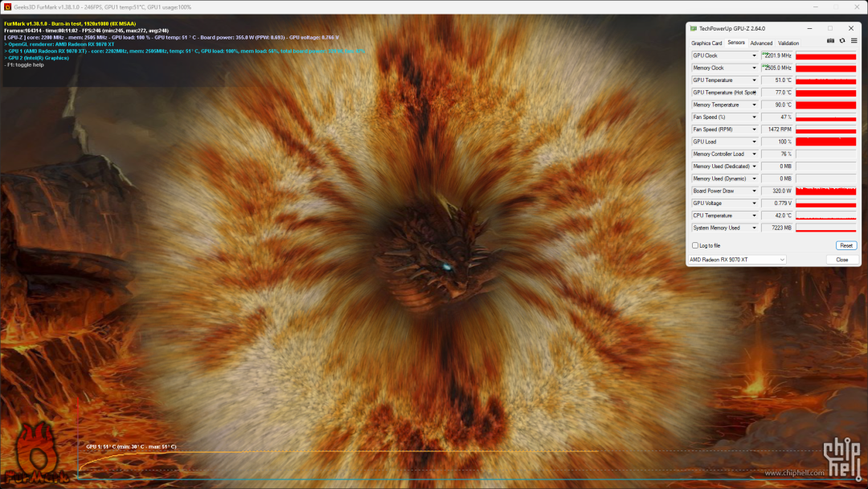Click the GPU-Z title bar app icon
The image size is (868, 489).
[x=694, y=28]
